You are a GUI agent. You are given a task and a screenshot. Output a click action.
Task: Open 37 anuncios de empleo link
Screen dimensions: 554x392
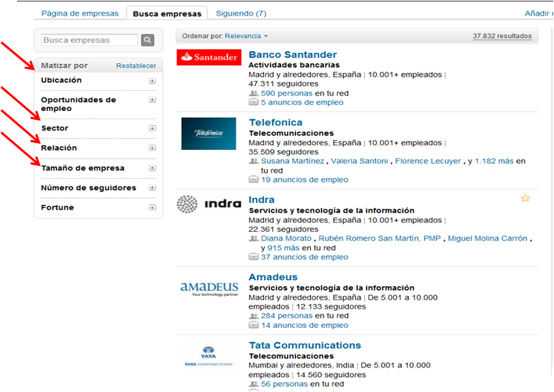click(x=304, y=257)
